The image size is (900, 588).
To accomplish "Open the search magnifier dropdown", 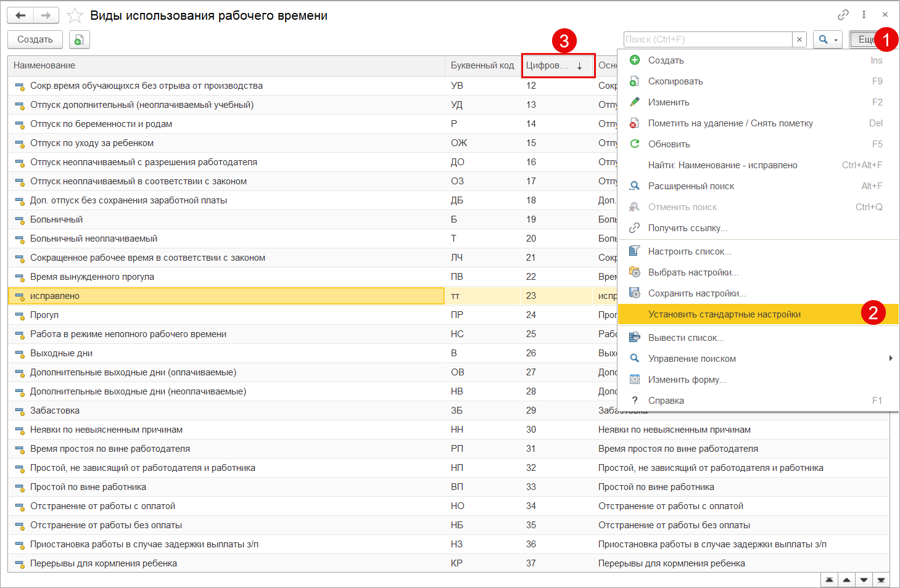I will tap(827, 39).
